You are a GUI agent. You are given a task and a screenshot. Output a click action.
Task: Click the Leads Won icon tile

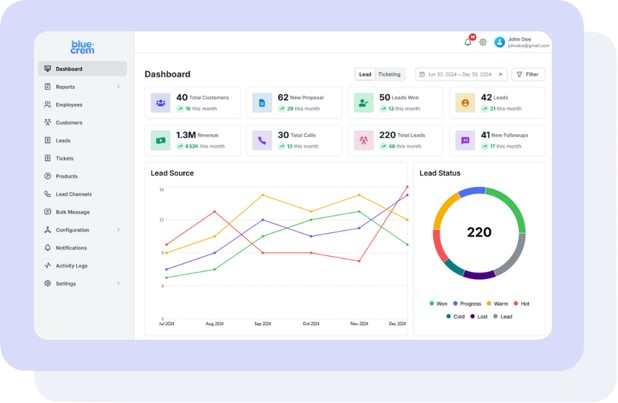coord(363,102)
